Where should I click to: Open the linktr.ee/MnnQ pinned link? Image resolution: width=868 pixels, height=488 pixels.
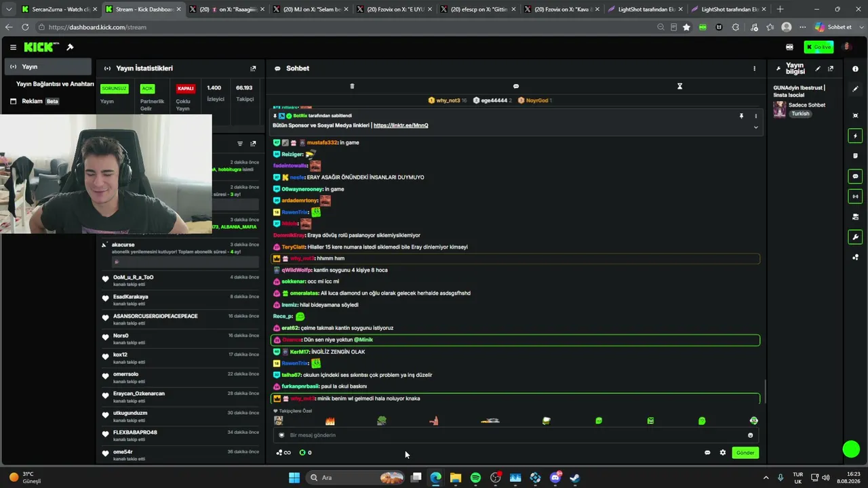click(x=401, y=125)
